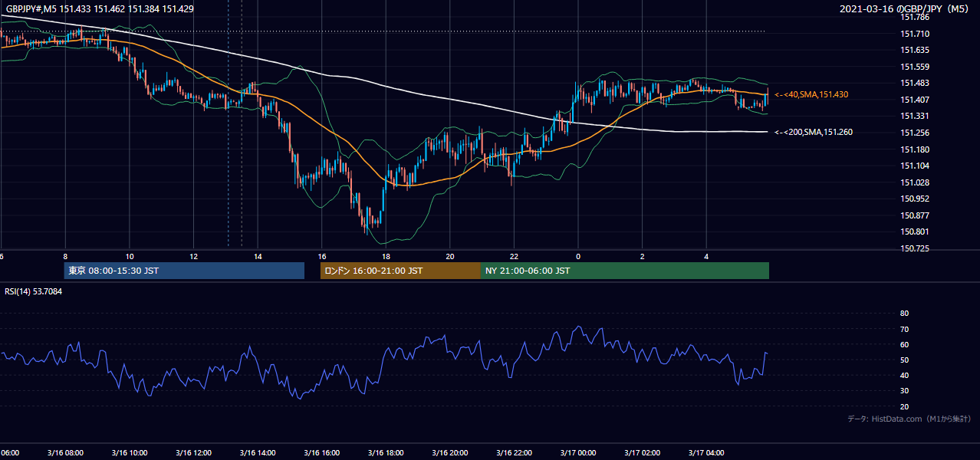Click hour label 12 under price chart

(194, 256)
